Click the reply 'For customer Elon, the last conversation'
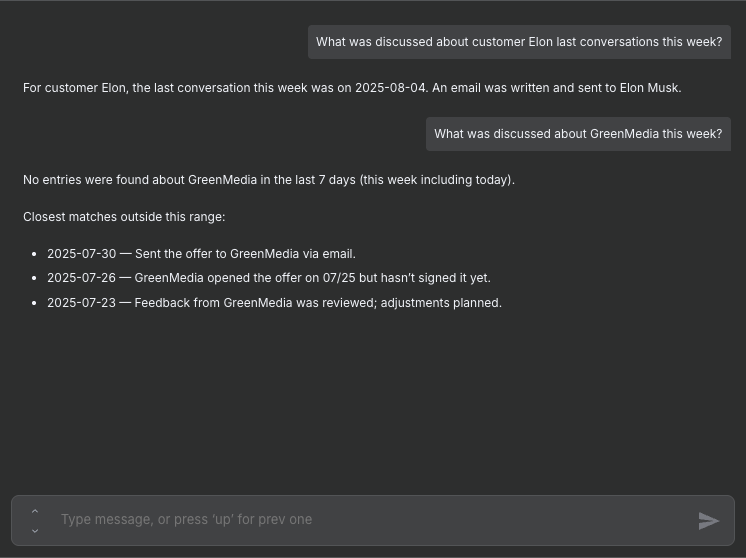This screenshot has width=746, height=558. (x=180, y=88)
